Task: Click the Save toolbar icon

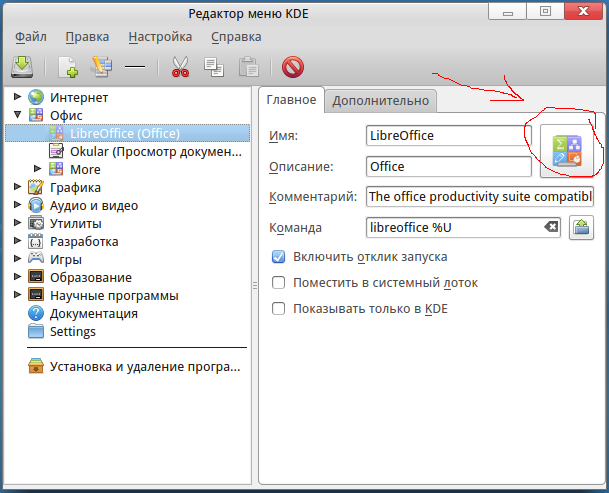Action: (22, 67)
